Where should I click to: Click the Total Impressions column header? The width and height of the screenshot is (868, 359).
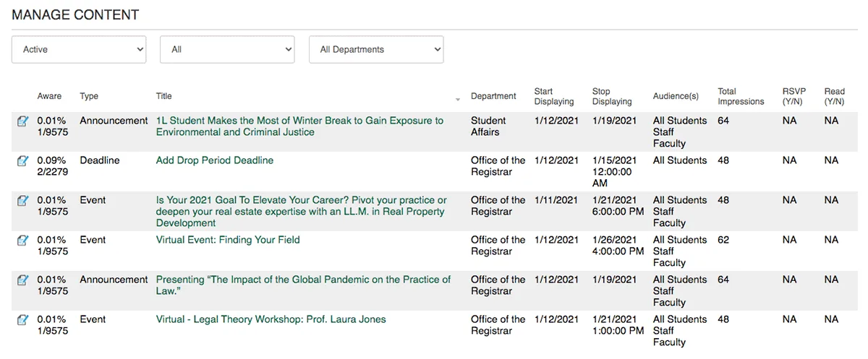(x=741, y=96)
